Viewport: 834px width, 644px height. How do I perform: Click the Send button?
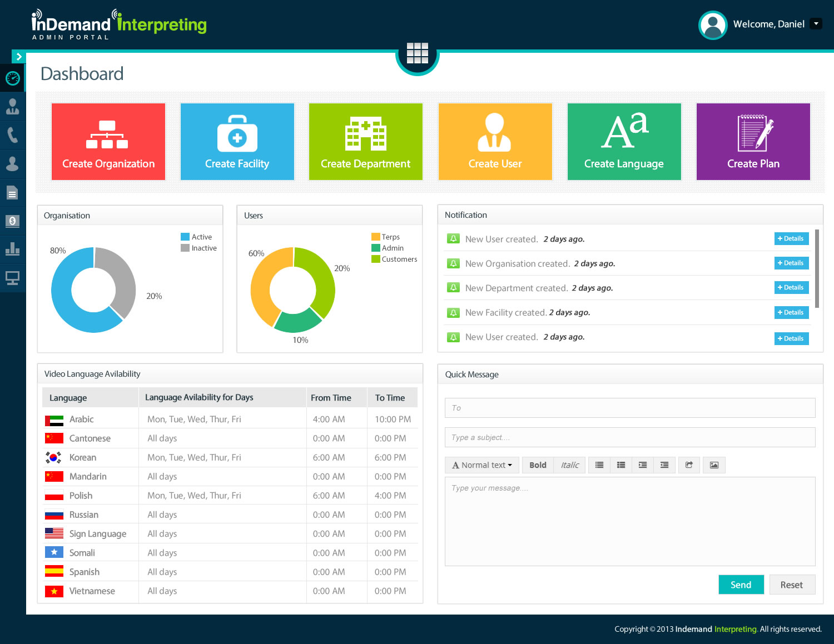741,585
